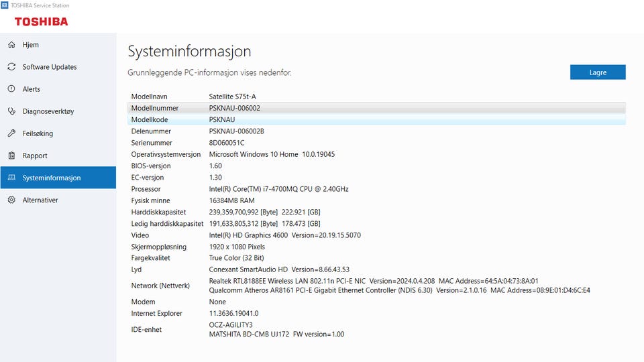This screenshot has height=362, width=644.
Task: Select the Modellnummer row label
Action: (x=154, y=108)
